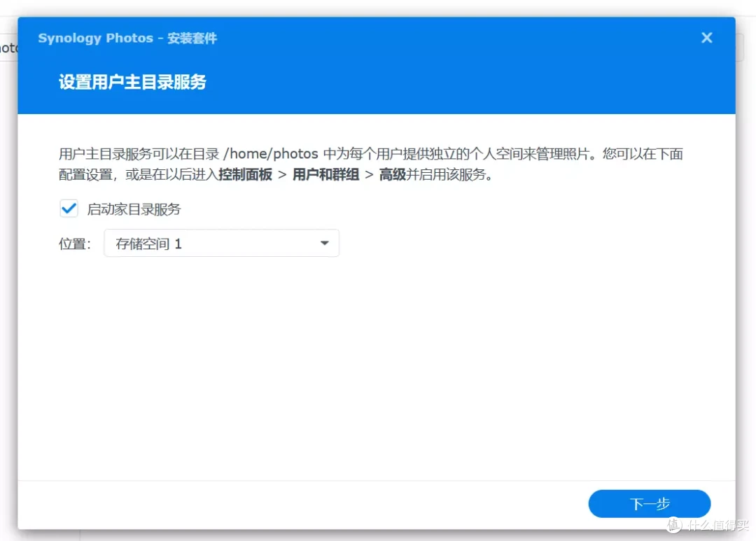The image size is (756, 541).
Task: Click the 设置用户主目录服务 heading
Action: (132, 82)
